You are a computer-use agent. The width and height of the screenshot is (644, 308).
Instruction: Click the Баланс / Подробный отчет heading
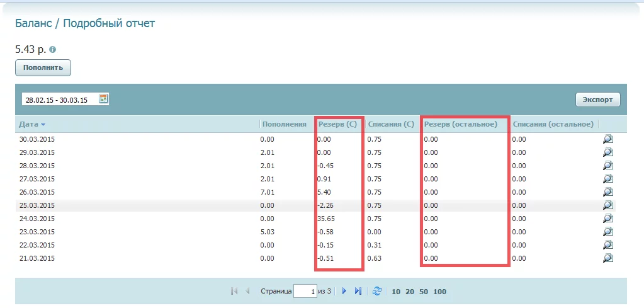tap(85, 23)
